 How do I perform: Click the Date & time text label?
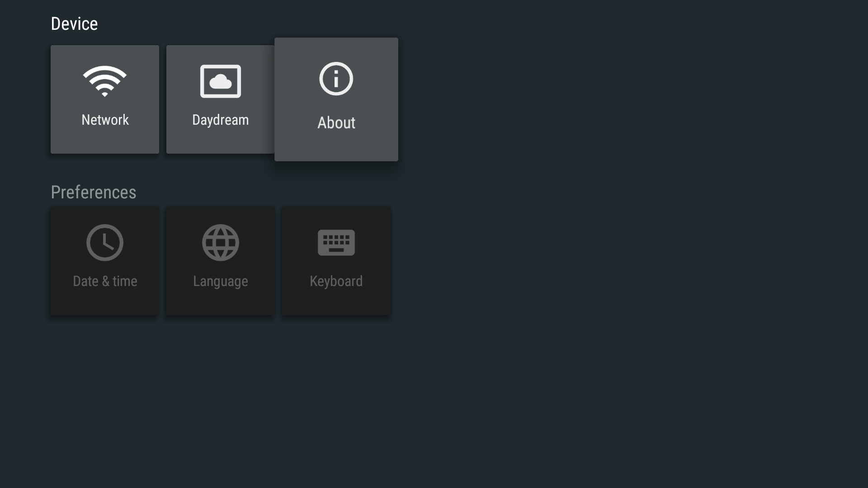[105, 281]
